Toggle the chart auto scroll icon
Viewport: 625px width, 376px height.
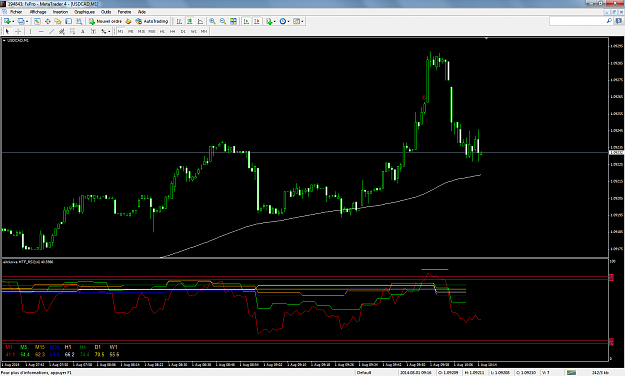[247, 21]
